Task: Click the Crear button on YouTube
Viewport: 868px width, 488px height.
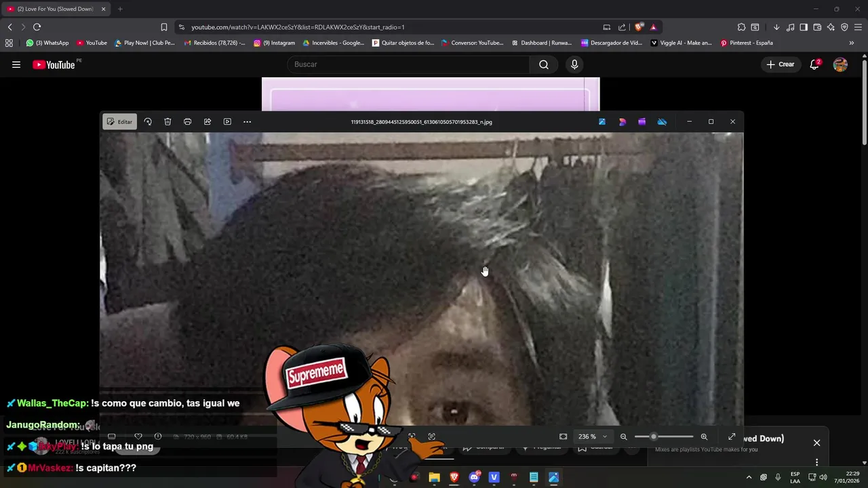Action: click(781, 64)
